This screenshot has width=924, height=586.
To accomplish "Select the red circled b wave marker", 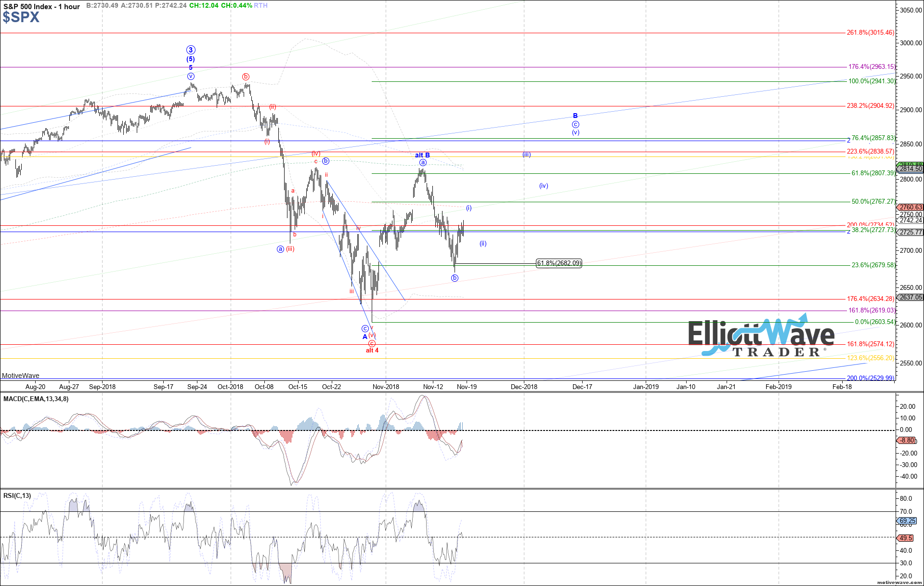I will point(246,77).
